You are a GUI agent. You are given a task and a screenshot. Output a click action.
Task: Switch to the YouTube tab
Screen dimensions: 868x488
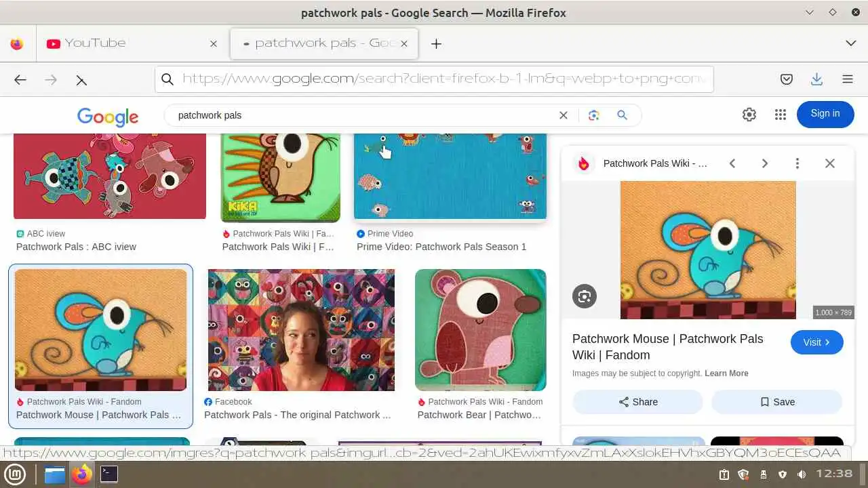131,43
